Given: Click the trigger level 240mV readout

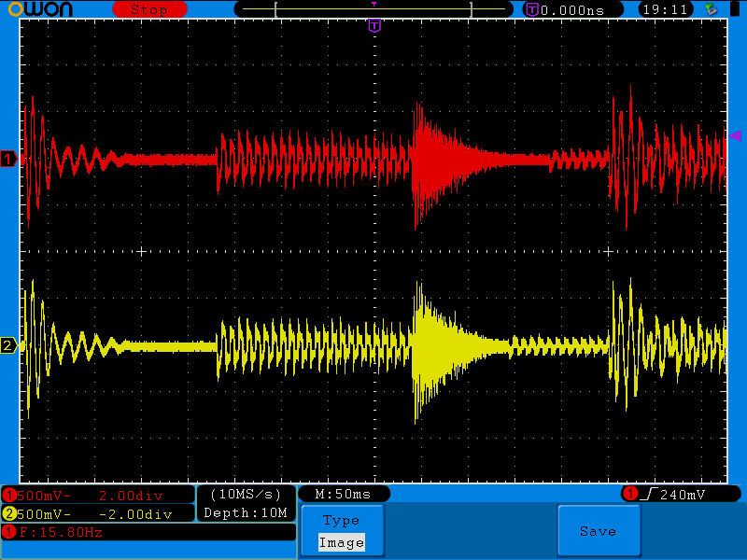Looking at the screenshot, I should [683, 495].
